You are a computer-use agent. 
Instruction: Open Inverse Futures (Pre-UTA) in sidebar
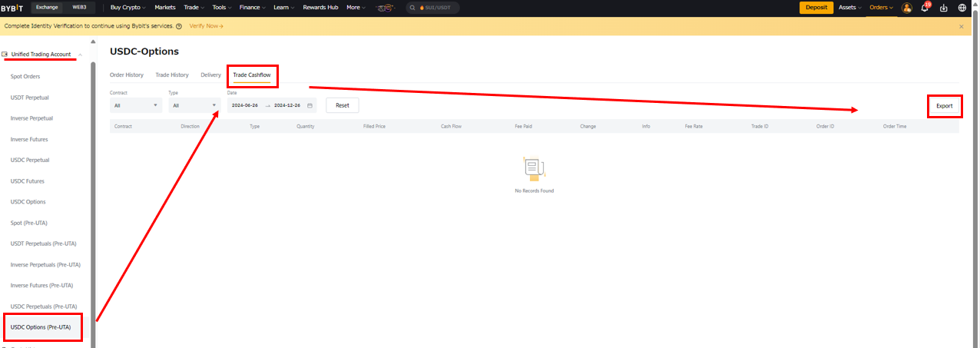point(41,285)
